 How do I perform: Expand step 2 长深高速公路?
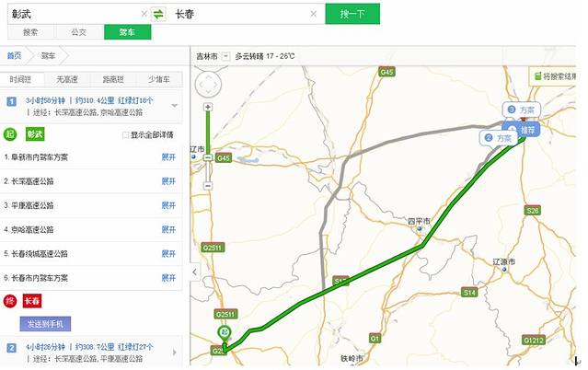(x=168, y=181)
